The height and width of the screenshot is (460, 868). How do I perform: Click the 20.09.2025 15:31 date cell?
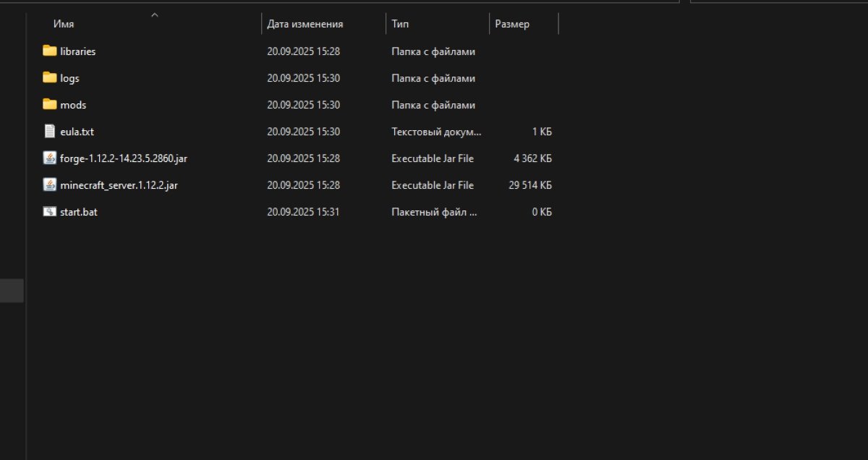303,212
